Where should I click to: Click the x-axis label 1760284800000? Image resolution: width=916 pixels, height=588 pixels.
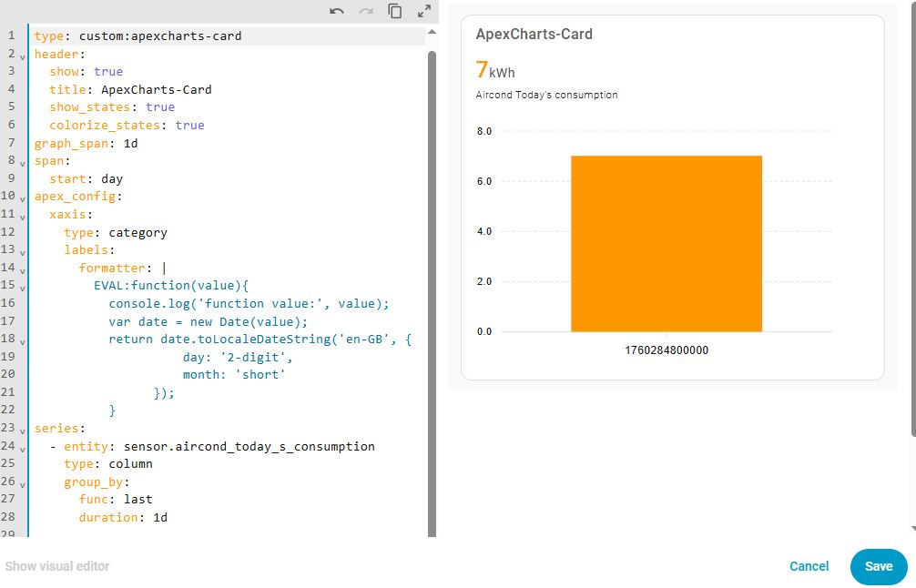tap(667, 350)
